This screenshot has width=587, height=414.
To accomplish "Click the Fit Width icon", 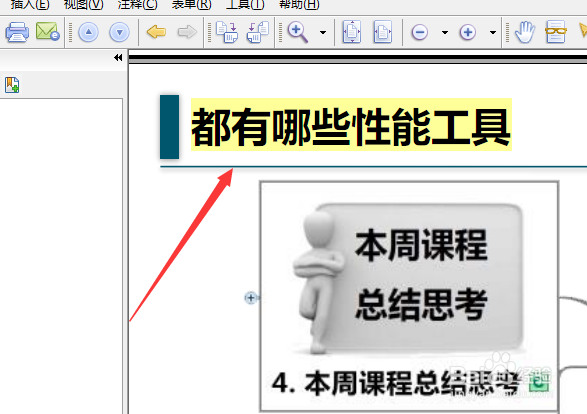I will 383,32.
